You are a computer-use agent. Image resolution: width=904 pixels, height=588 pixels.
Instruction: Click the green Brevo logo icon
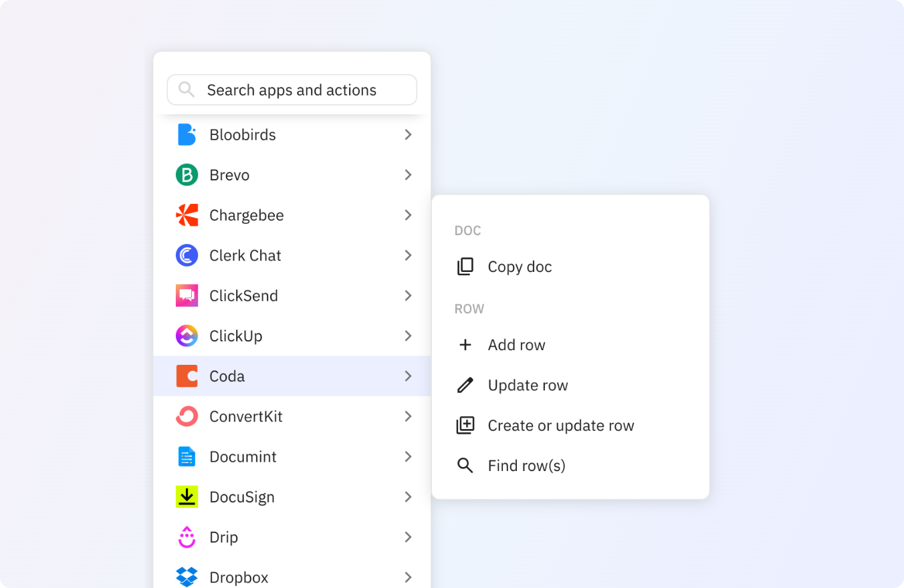click(187, 175)
